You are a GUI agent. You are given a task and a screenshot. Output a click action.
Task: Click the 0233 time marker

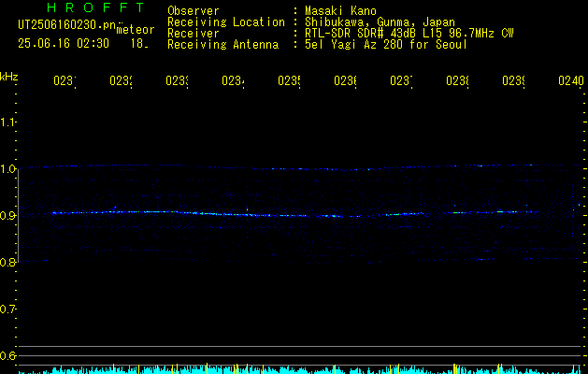coord(177,80)
